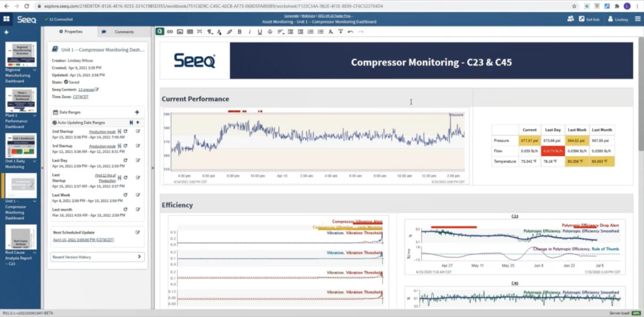The image size is (644, 317).
Task: Refresh the 2nd Startup date range
Action: pyautogui.click(x=125, y=132)
